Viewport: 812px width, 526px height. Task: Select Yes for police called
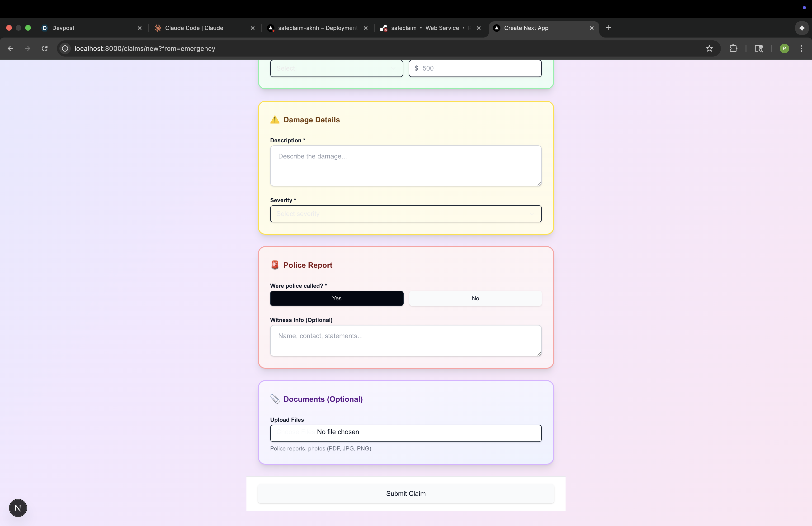(x=336, y=298)
